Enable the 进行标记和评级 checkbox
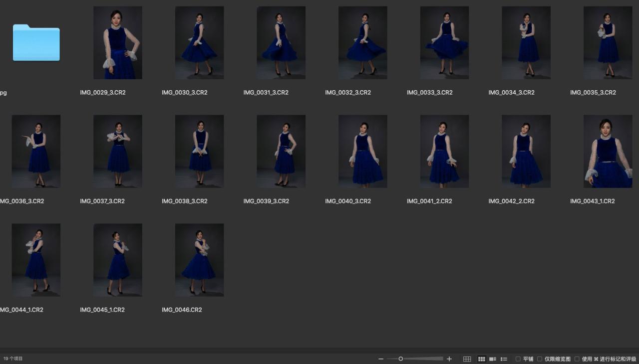Screen dimensions: 639x364 pyautogui.click(x=577, y=359)
